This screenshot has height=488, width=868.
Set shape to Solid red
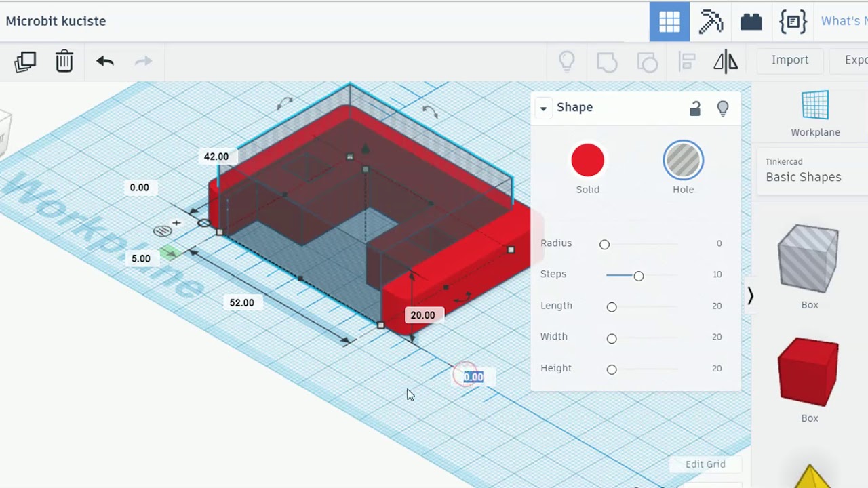588,161
